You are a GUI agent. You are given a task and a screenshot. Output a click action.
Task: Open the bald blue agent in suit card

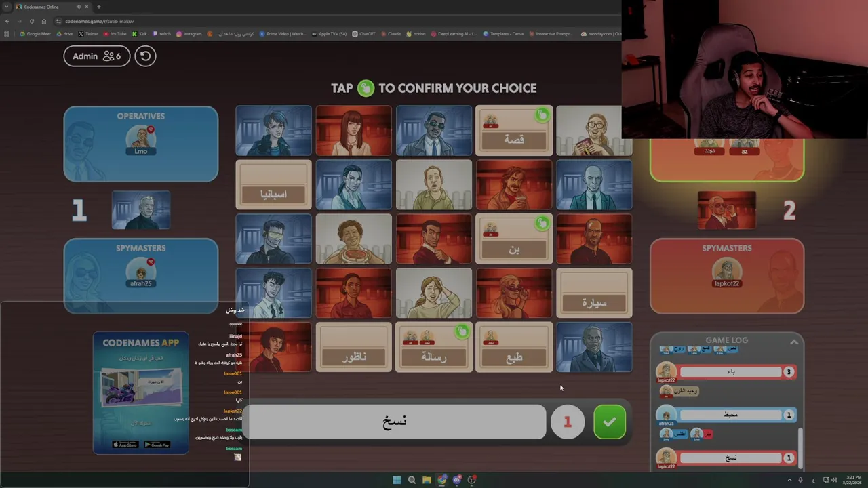[x=594, y=185]
